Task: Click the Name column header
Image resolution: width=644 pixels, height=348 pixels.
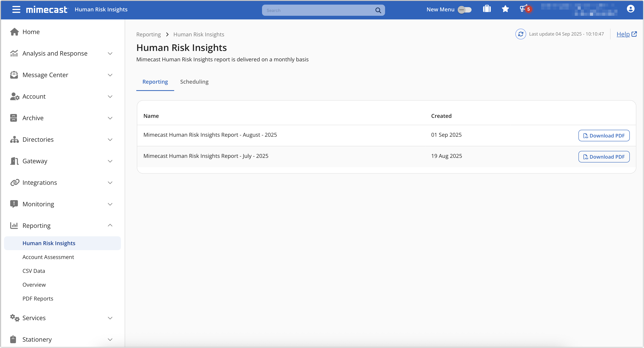Action: (x=151, y=116)
